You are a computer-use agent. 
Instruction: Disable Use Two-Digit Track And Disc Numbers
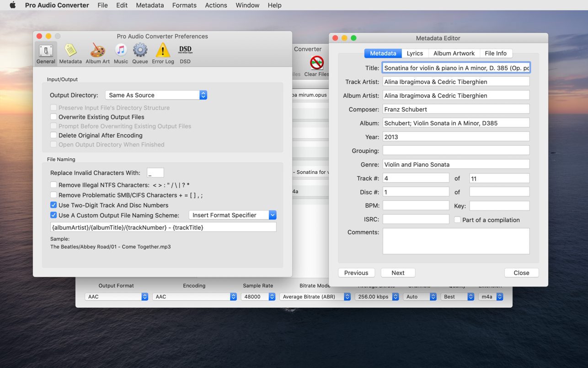(53, 205)
